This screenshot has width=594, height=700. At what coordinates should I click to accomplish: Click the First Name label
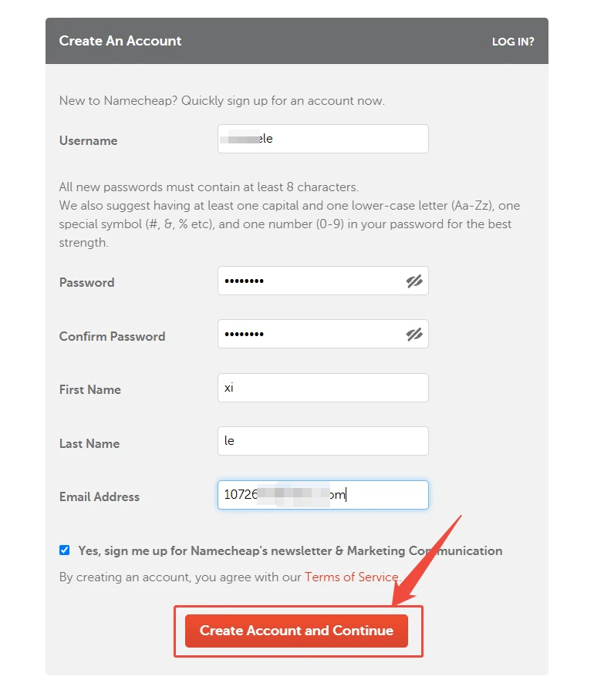90,390
